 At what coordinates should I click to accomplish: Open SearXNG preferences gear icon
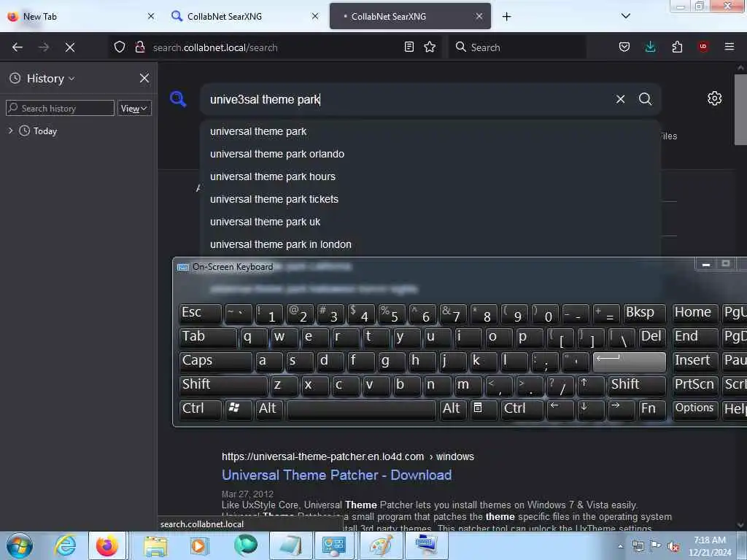[x=714, y=98]
